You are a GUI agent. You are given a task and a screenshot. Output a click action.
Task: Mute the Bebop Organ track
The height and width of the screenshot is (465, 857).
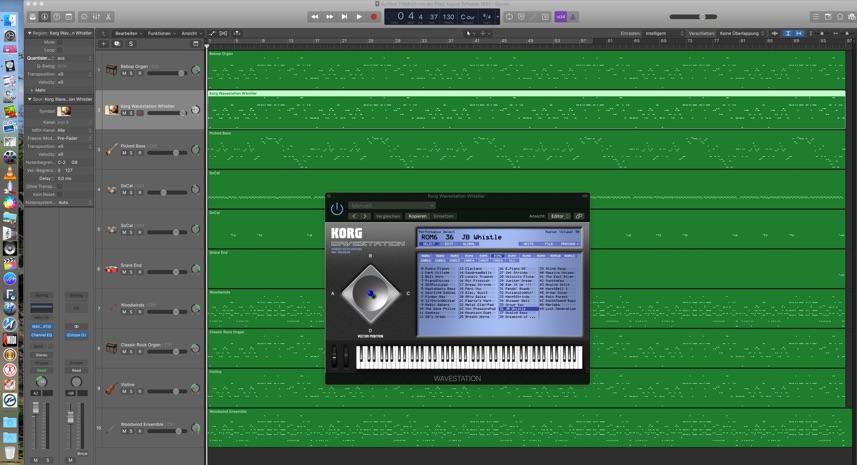[124, 73]
